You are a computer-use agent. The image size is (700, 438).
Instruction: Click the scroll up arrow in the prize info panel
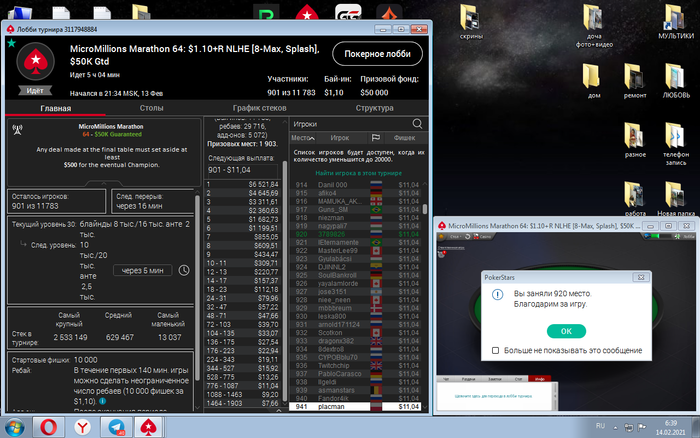click(x=284, y=121)
